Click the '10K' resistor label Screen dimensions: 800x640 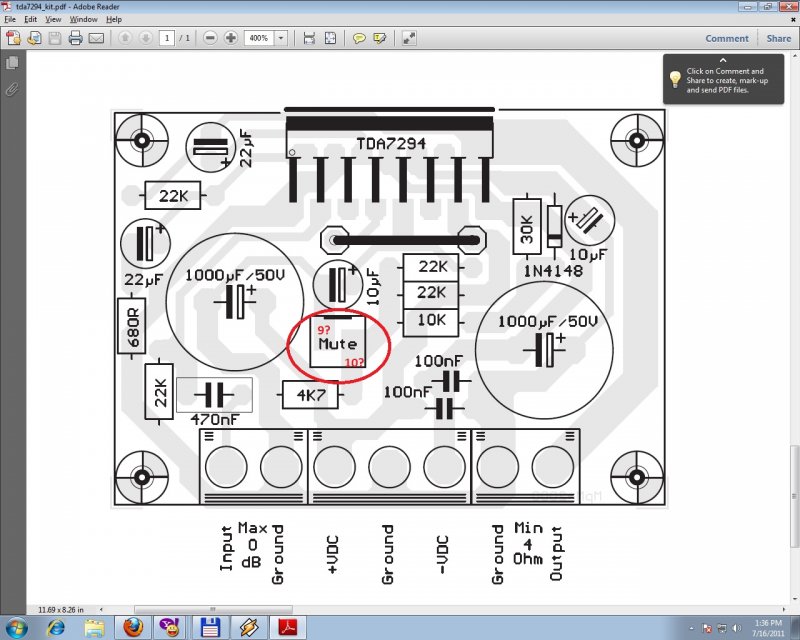point(432,320)
